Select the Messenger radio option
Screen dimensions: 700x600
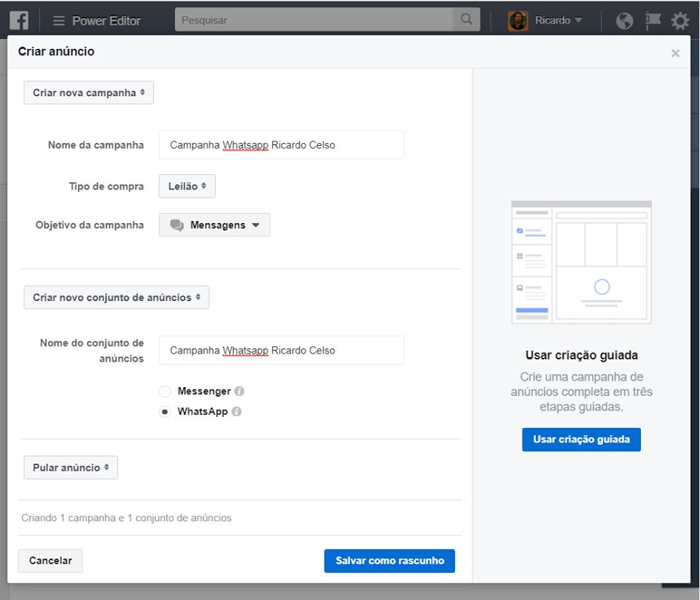[165, 391]
